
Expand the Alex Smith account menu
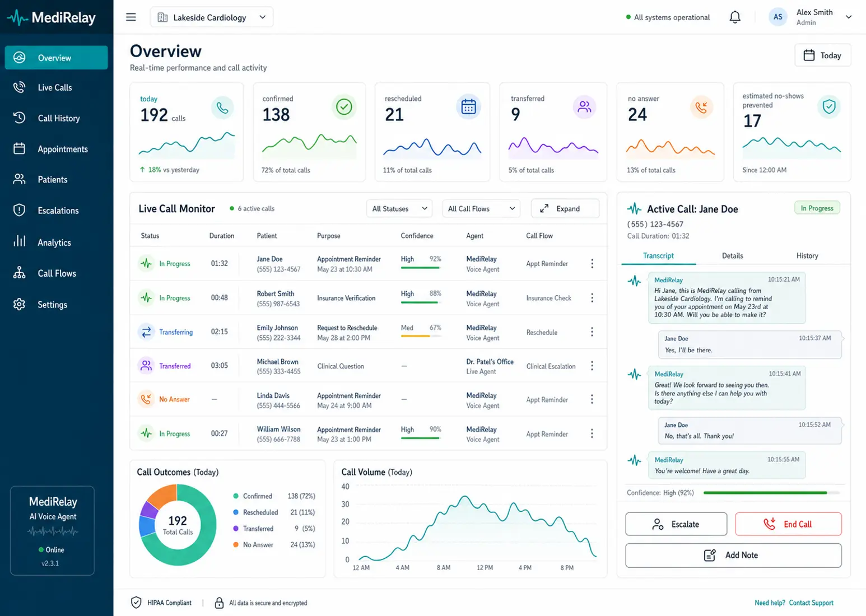coord(849,17)
